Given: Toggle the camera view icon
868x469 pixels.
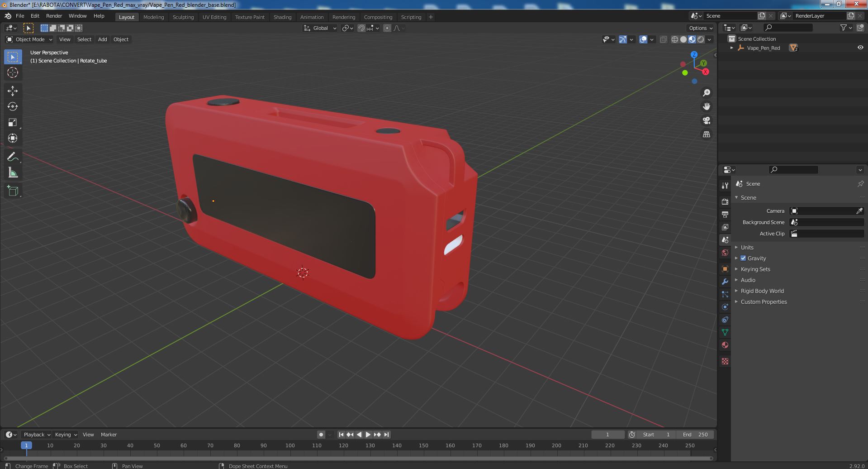Looking at the screenshot, I should click(x=706, y=120).
